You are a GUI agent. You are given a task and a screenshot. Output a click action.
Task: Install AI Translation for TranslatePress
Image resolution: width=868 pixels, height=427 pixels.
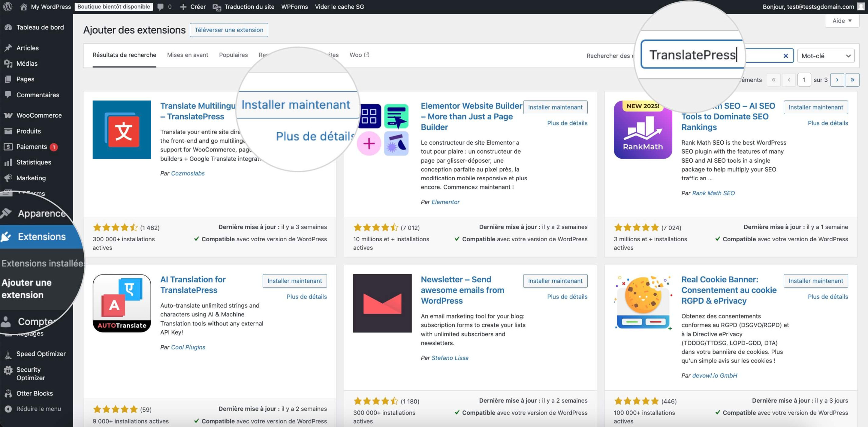click(x=295, y=281)
